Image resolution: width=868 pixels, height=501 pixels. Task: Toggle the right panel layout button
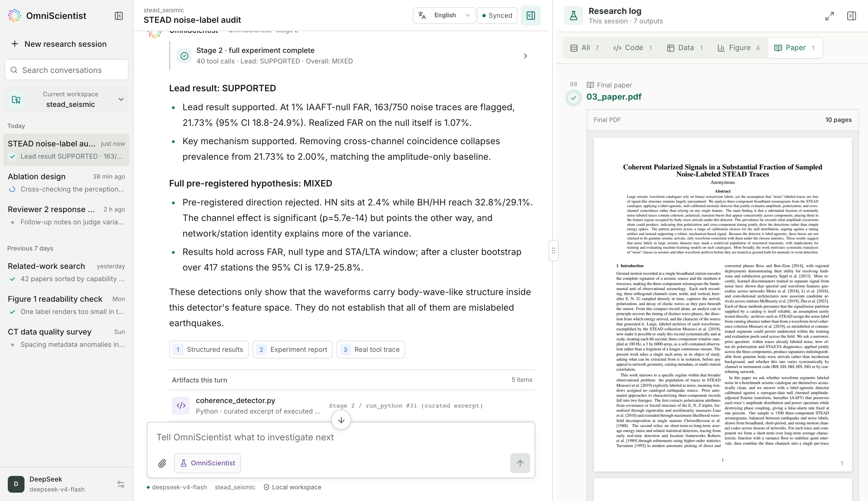pos(531,16)
